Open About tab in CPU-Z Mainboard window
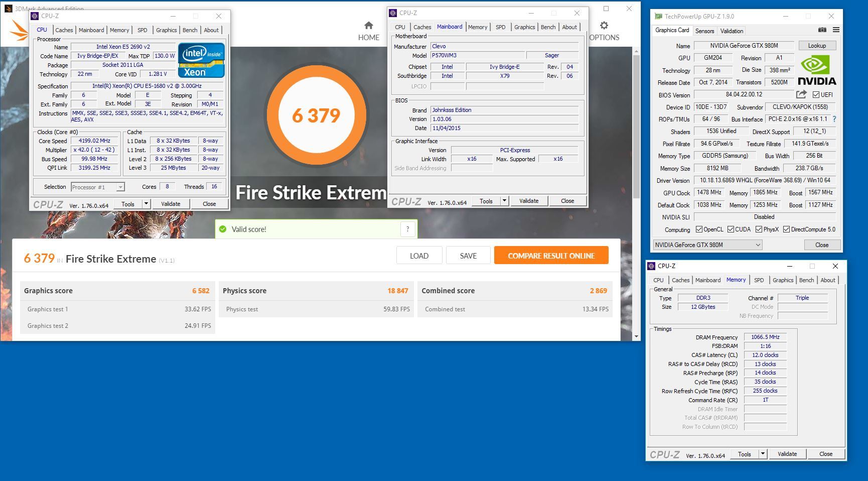This screenshot has height=481, width=868. point(569,27)
